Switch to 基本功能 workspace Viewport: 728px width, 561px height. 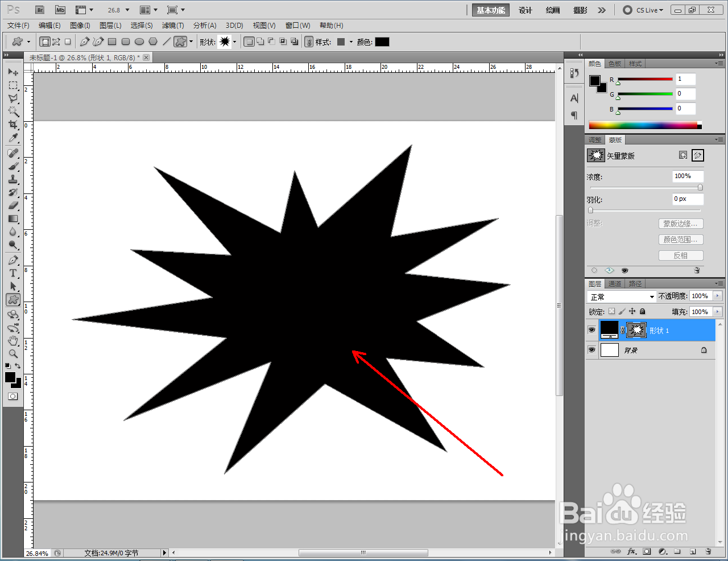(491, 10)
